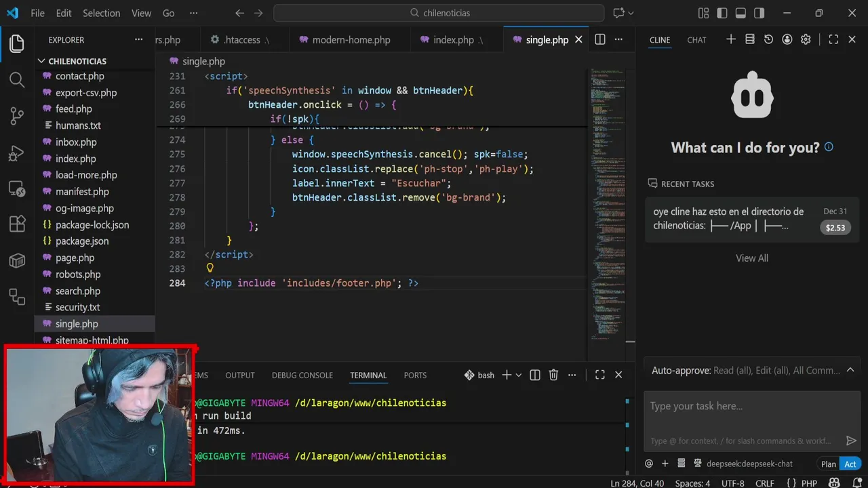
Task: Toggle bottom panel layout button
Action: (741, 13)
